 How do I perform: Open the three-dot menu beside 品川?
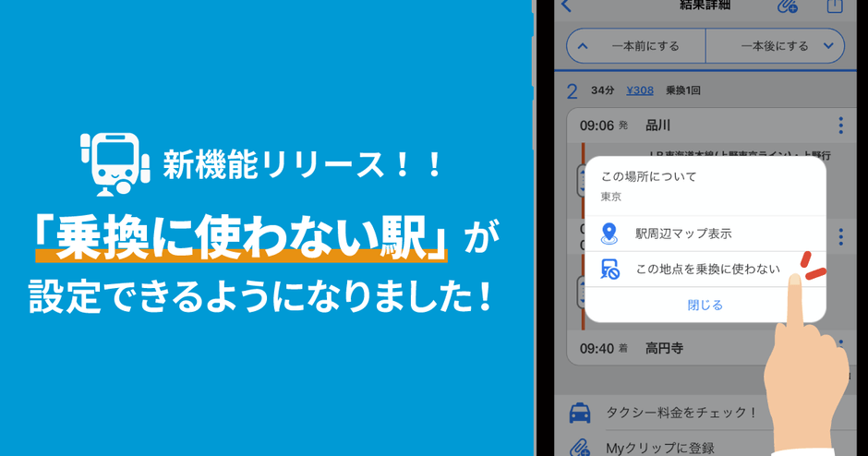pyautogui.click(x=840, y=125)
